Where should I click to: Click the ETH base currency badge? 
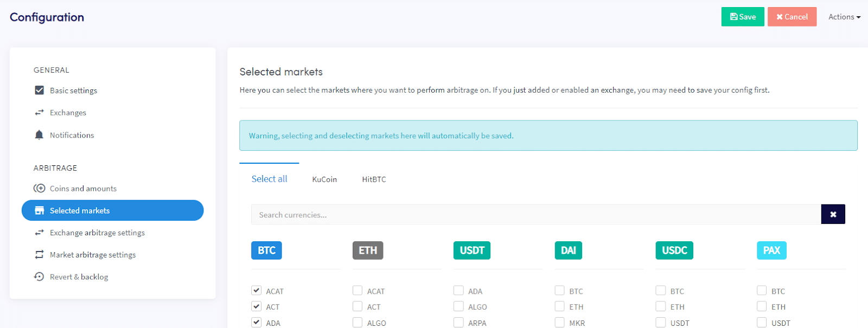point(368,250)
